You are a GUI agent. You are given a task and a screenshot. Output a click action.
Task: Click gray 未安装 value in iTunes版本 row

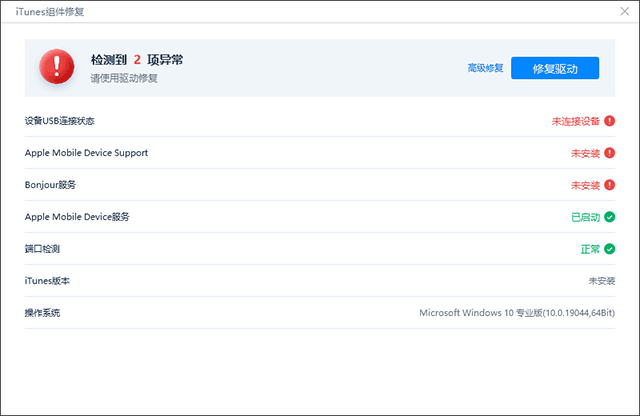(x=602, y=281)
